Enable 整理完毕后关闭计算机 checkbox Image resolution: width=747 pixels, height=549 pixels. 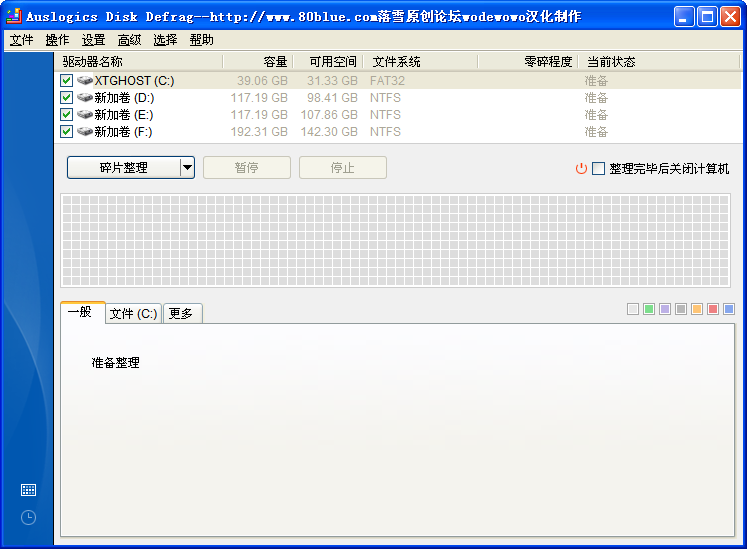(598, 168)
